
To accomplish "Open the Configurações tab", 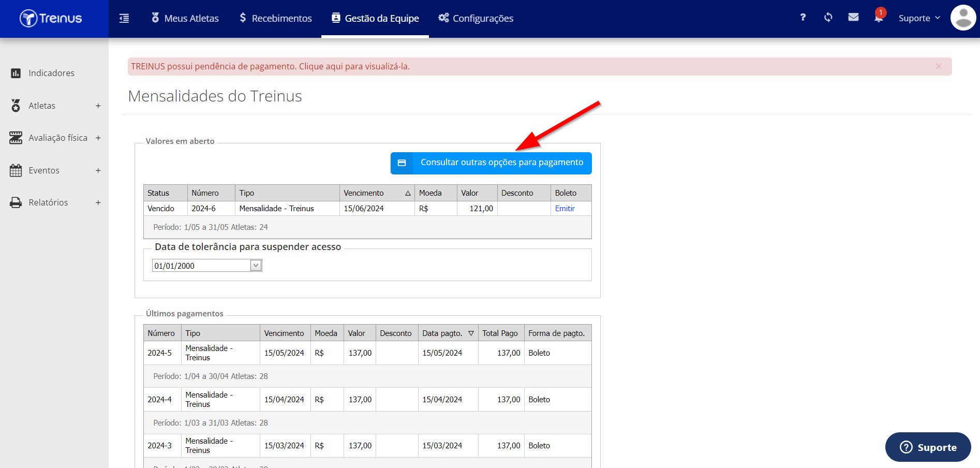I will tap(476, 18).
